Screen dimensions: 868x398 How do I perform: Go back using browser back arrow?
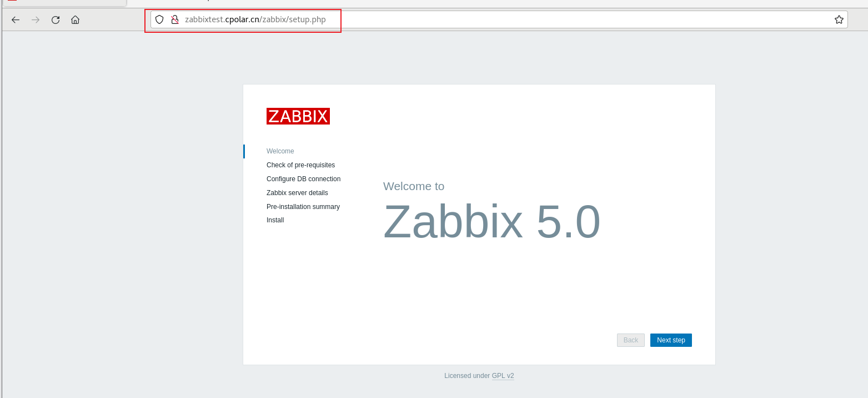[16, 20]
